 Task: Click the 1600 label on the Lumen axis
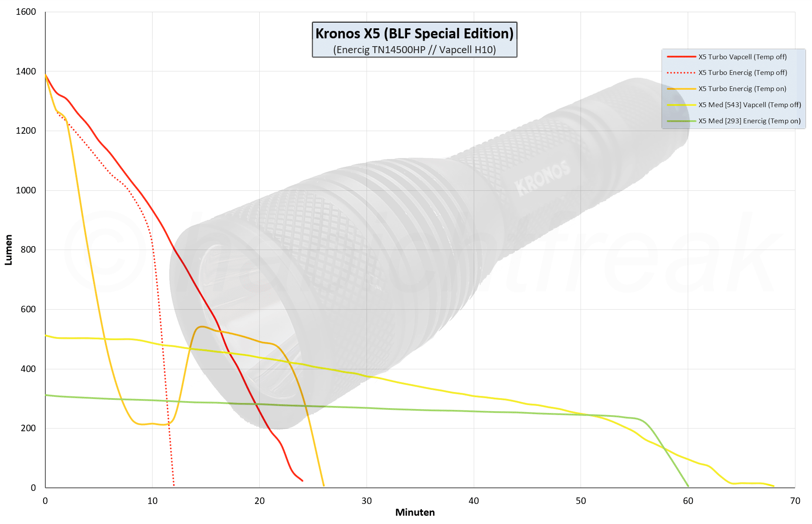pyautogui.click(x=26, y=12)
